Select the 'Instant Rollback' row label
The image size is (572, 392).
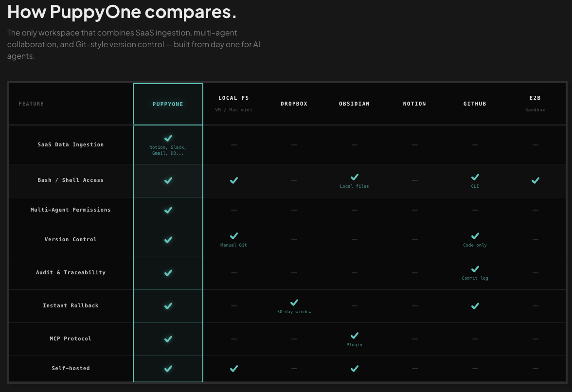(71, 305)
